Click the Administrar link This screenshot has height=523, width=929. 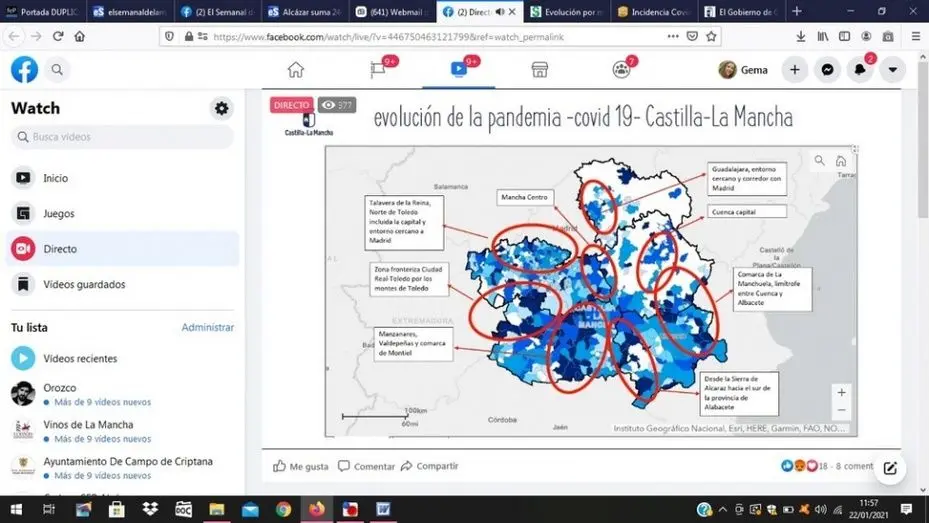[x=207, y=328]
